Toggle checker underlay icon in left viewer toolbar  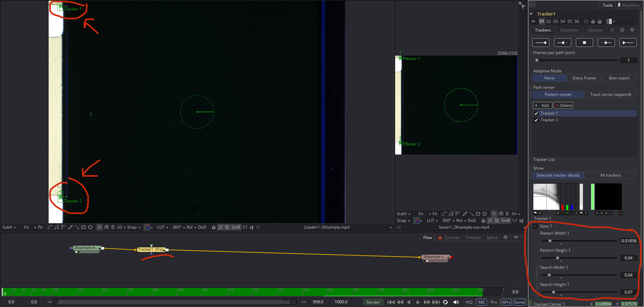(x=227, y=227)
